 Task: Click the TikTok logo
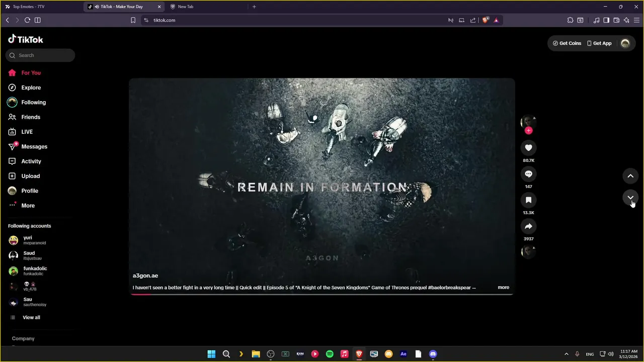pos(26,39)
